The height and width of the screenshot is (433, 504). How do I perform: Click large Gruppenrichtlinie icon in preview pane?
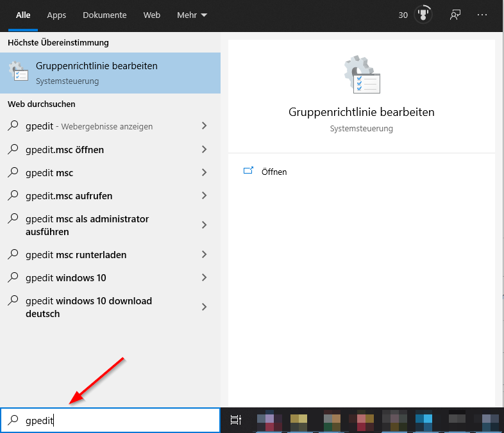click(x=362, y=74)
